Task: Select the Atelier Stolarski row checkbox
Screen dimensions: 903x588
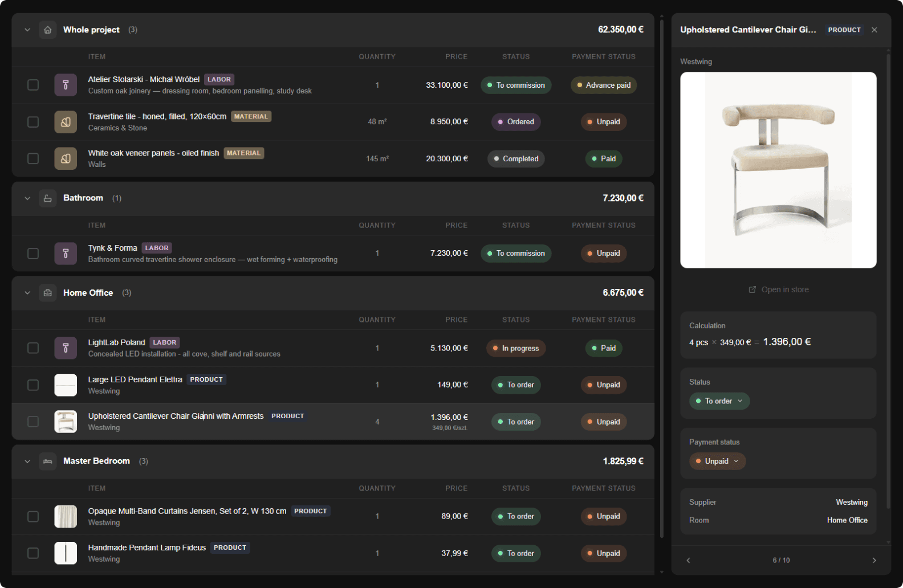Action: click(33, 85)
